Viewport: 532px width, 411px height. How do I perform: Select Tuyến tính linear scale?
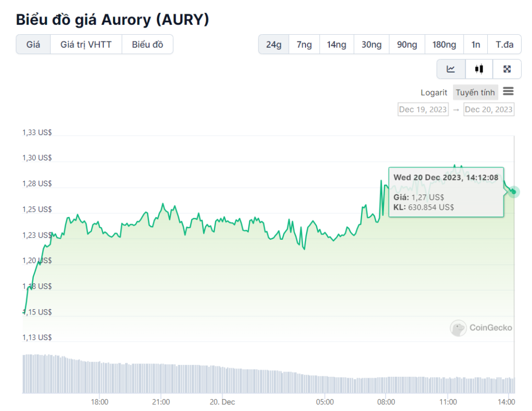tap(475, 92)
